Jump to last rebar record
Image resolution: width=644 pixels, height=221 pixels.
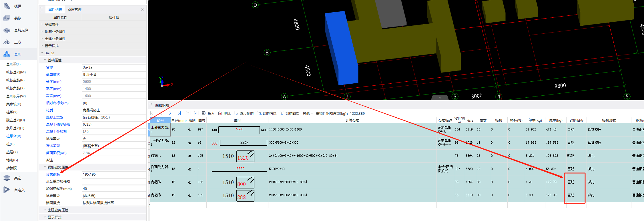pyautogui.click(x=179, y=113)
